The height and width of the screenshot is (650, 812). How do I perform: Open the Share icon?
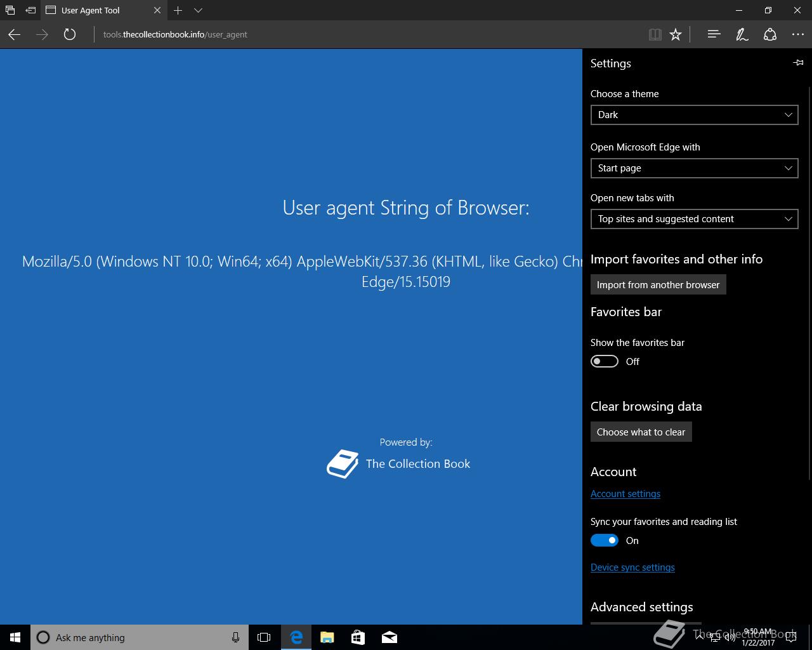769,35
